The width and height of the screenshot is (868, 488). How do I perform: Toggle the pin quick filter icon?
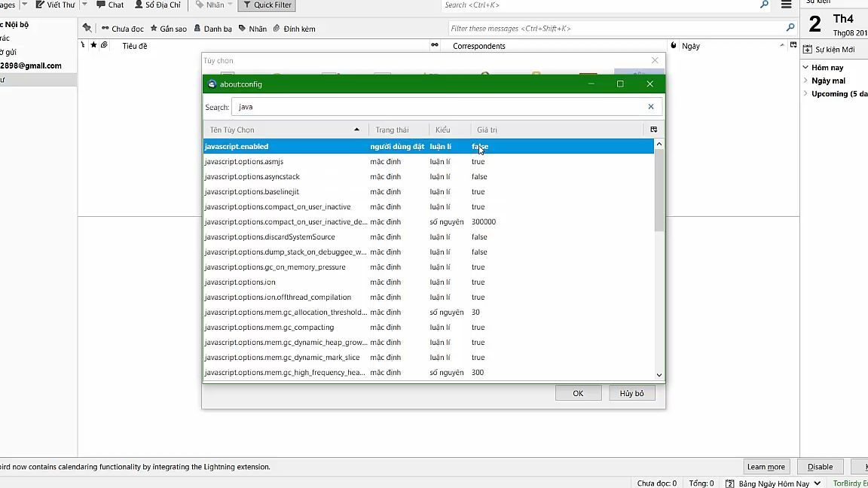point(87,28)
